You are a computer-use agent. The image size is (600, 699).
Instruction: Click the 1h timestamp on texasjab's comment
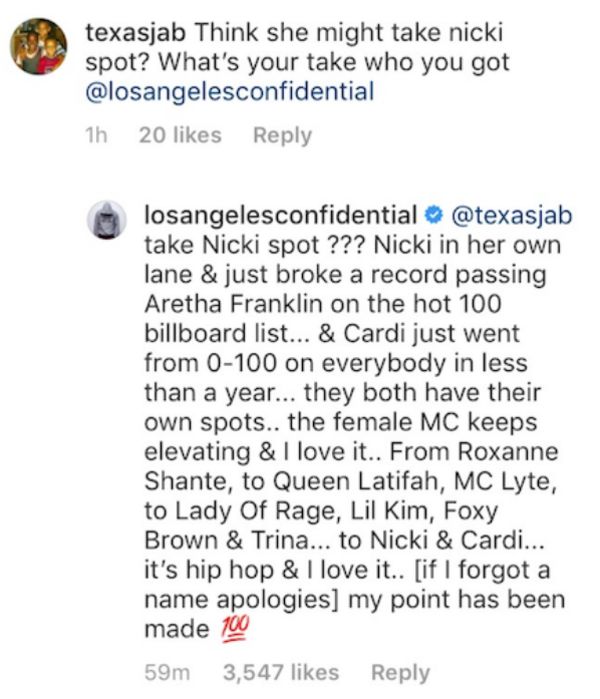[x=96, y=135]
